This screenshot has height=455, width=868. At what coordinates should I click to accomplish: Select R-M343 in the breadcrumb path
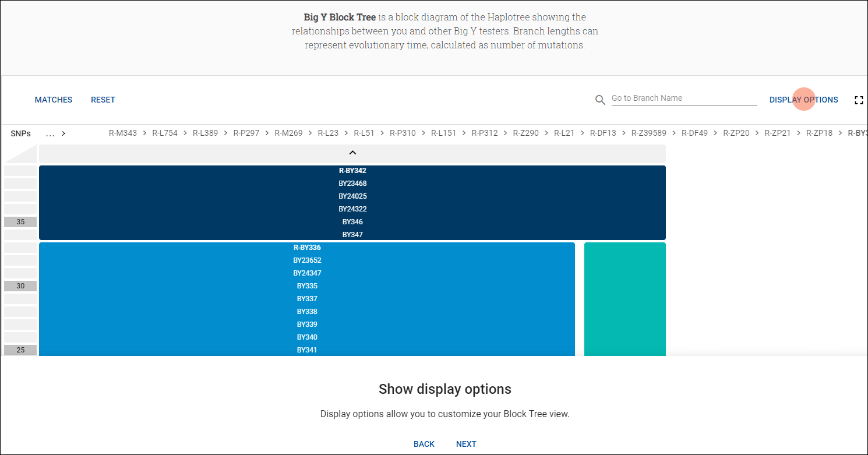click(122, 133)
